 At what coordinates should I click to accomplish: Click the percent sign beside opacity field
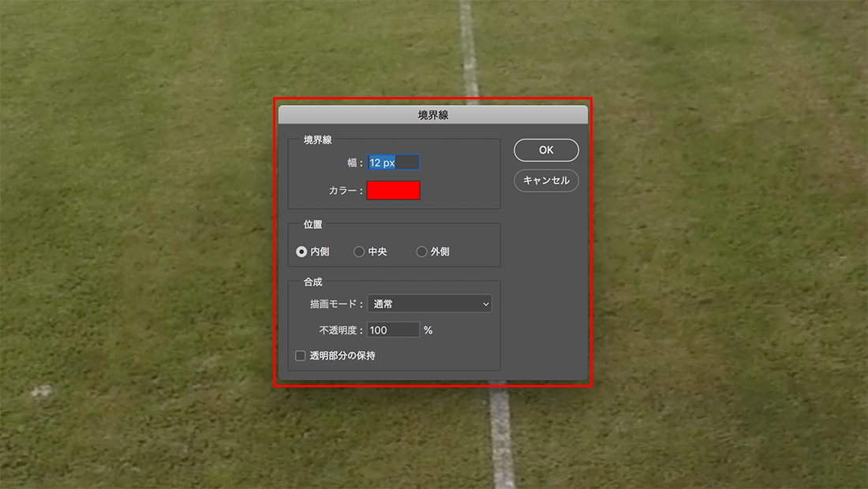[428, 330]
